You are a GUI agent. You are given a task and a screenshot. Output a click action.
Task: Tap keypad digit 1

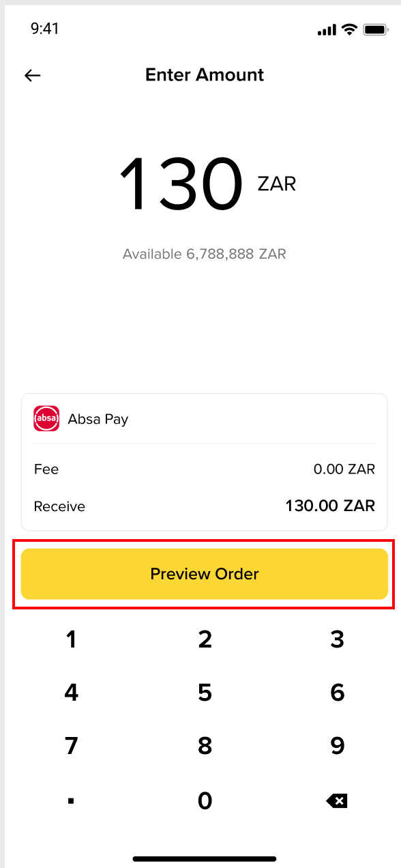click(71, 639)
